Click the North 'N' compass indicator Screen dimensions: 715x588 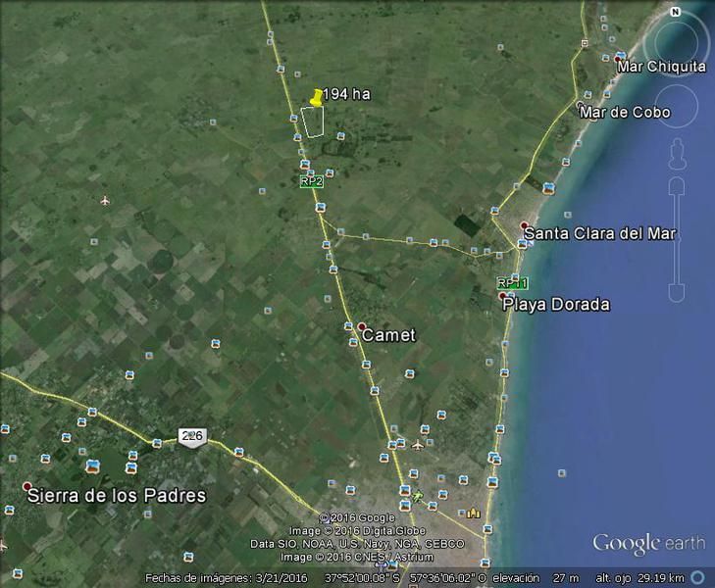coord(675,12)
